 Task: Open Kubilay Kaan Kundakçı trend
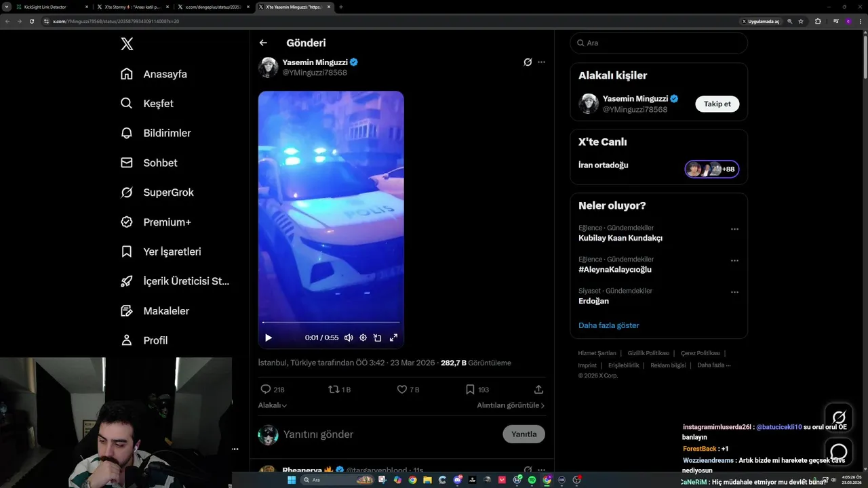click(620, 238)
